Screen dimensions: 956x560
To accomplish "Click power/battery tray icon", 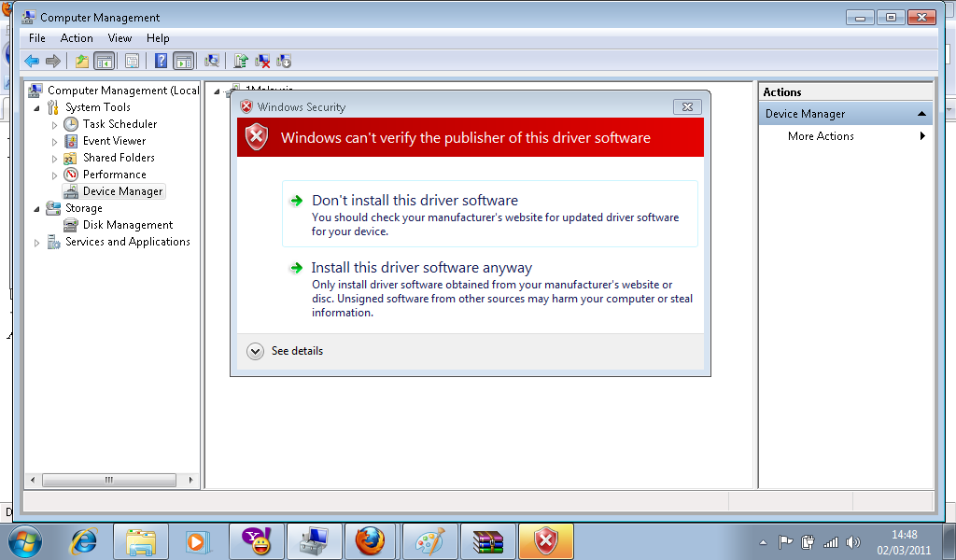I will (808, 541).
